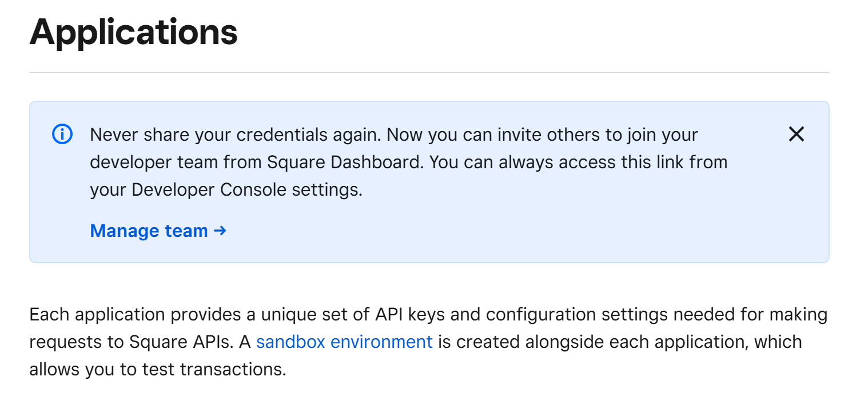
Task: Click the words "developer team" in the banner
Action: [154, 163]
